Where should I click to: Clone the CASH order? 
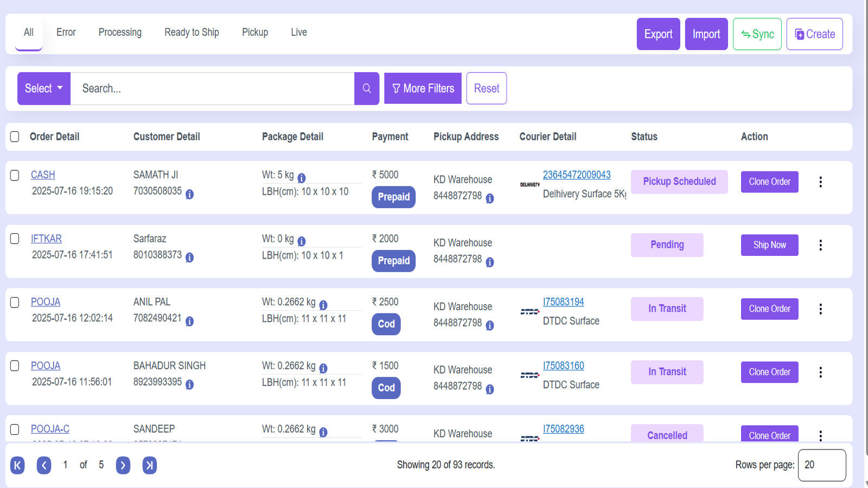[769, 182]
